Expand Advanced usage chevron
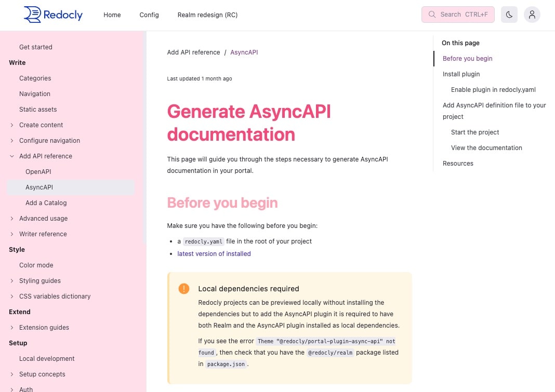 (x=11, y=218)
